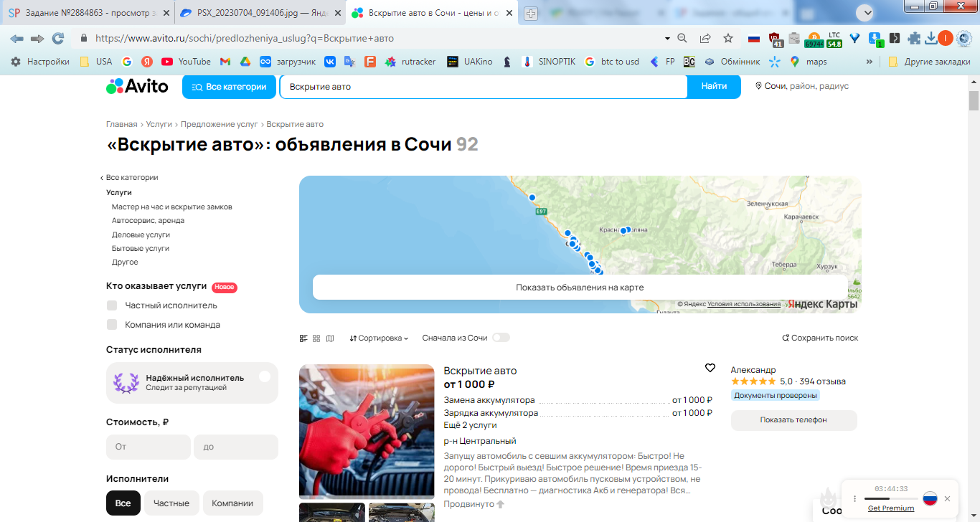Switch to map view layout icon
This screenshot has height=522, width=980.
pyautogui.click(x=330, y=338)
